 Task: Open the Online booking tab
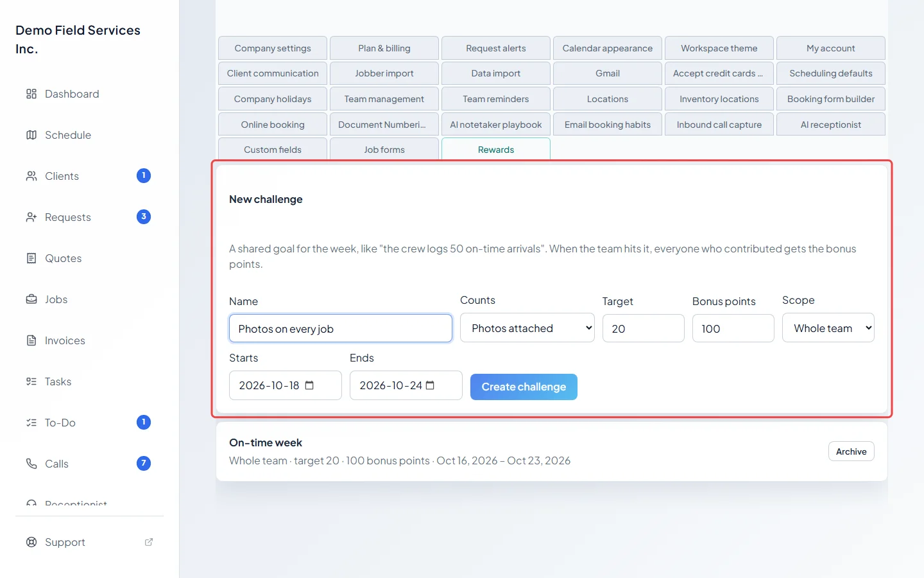click(273, 125)
